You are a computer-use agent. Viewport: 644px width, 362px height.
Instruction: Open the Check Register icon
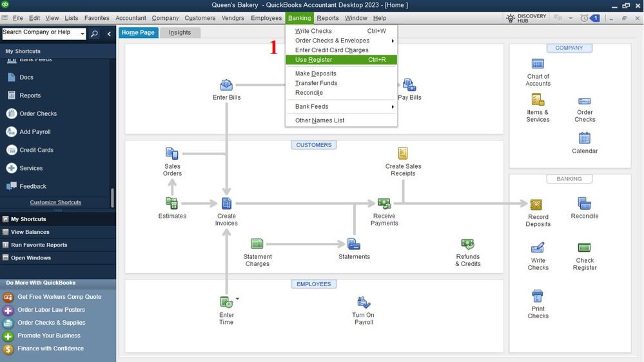click(584, 247)
